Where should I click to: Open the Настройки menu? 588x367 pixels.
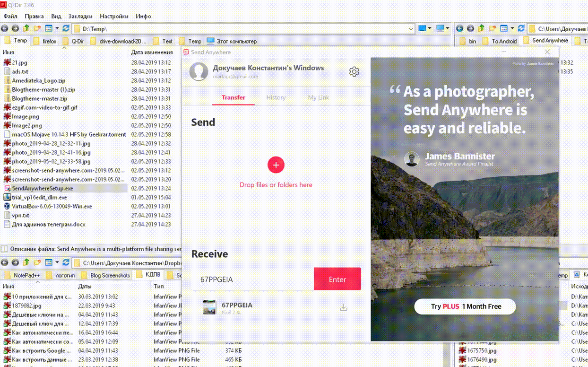(114, 16)
